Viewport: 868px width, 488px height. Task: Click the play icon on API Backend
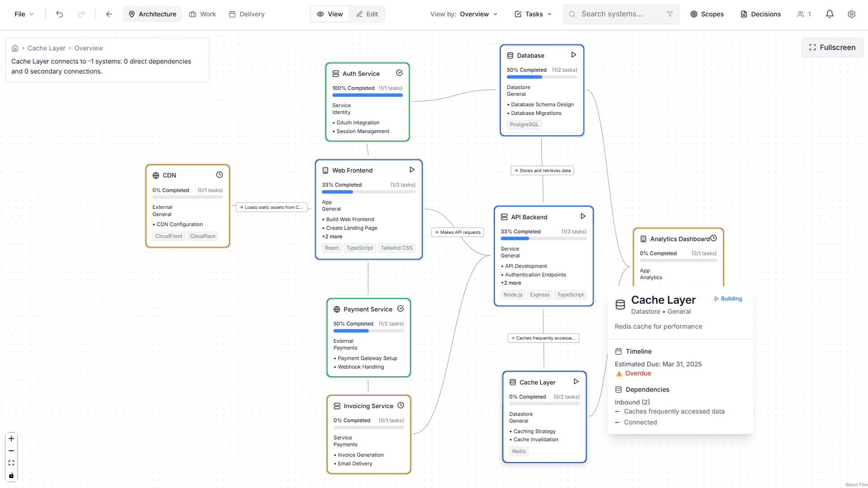pos(584,216)
